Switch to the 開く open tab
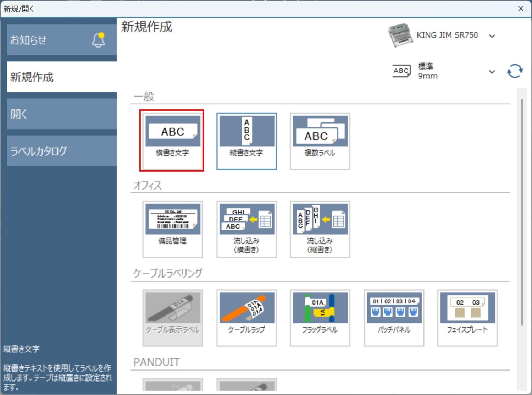 (x=62, y=114)
